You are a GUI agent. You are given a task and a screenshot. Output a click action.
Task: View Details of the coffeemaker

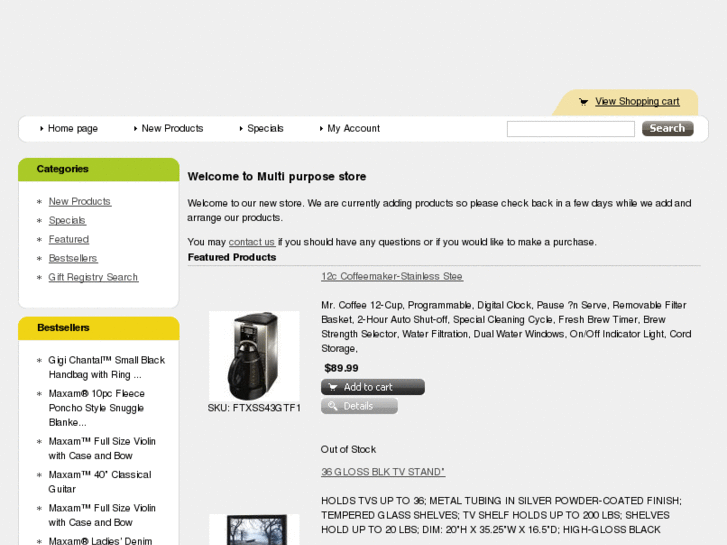pyautogui.click(x=359, y=406)
